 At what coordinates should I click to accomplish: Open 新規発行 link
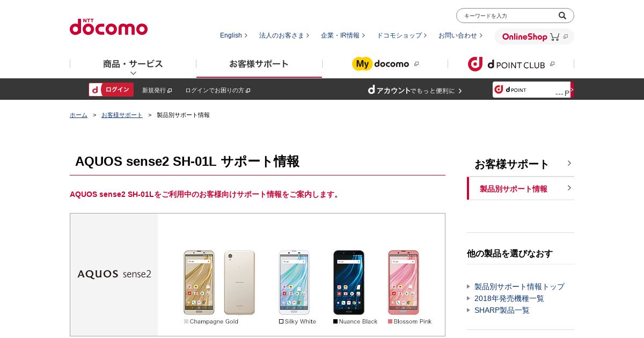[x=157, y=91]
